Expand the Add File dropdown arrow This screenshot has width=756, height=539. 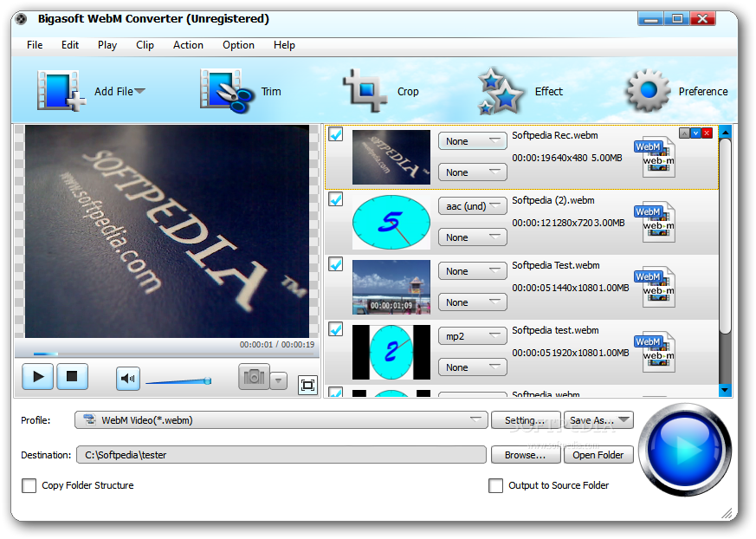coord(139,91)
